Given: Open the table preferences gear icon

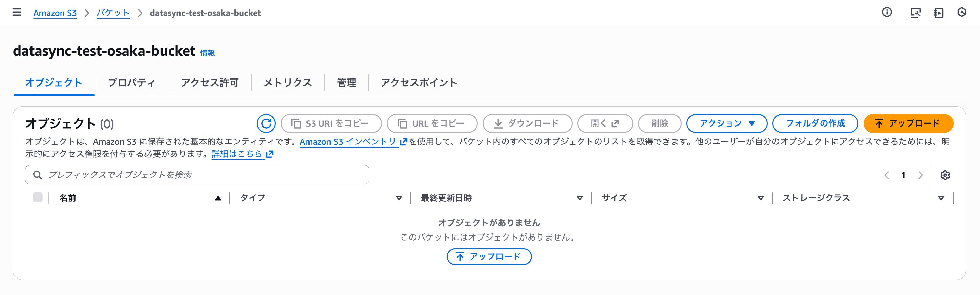Looking at the screenshot, I should pos(945,175).
